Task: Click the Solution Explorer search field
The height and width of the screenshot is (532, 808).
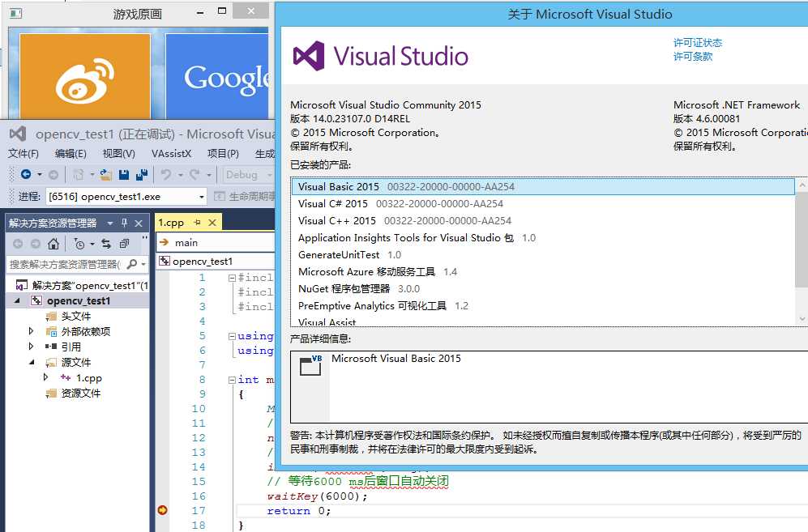Action: coord(64,264)
